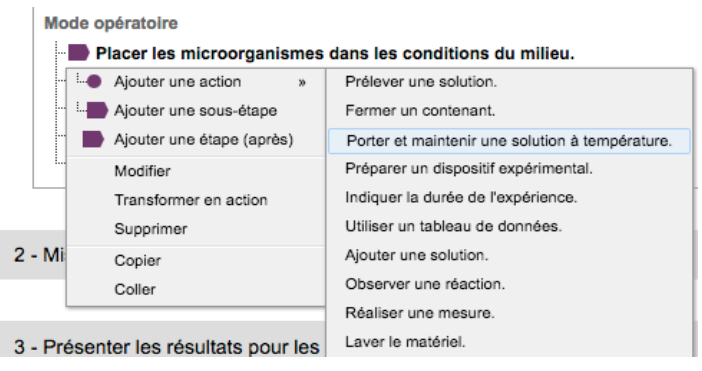Select Transformer en action
Image resolution: width=702 pixels, height=371 pixels.
191,200
